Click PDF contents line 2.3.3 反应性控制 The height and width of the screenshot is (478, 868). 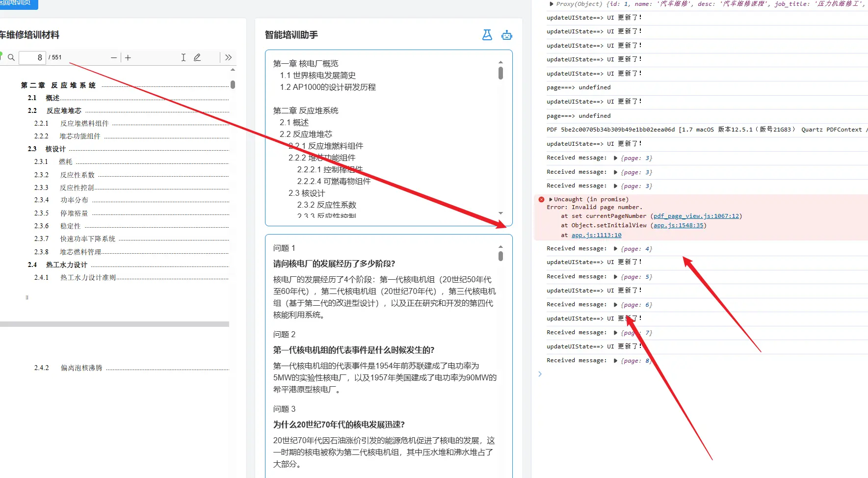[x=132, y=187]
